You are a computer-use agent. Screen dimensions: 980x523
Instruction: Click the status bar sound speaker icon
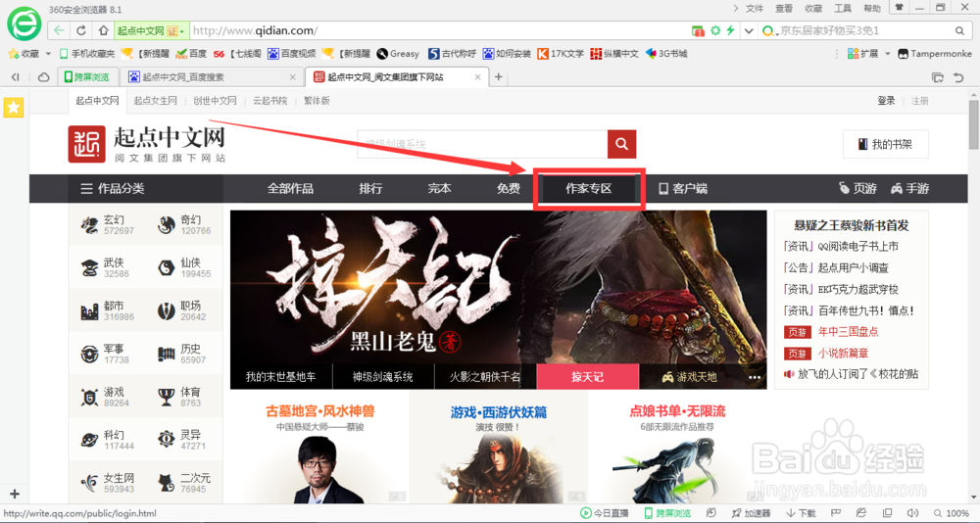[x=913, y=513]
